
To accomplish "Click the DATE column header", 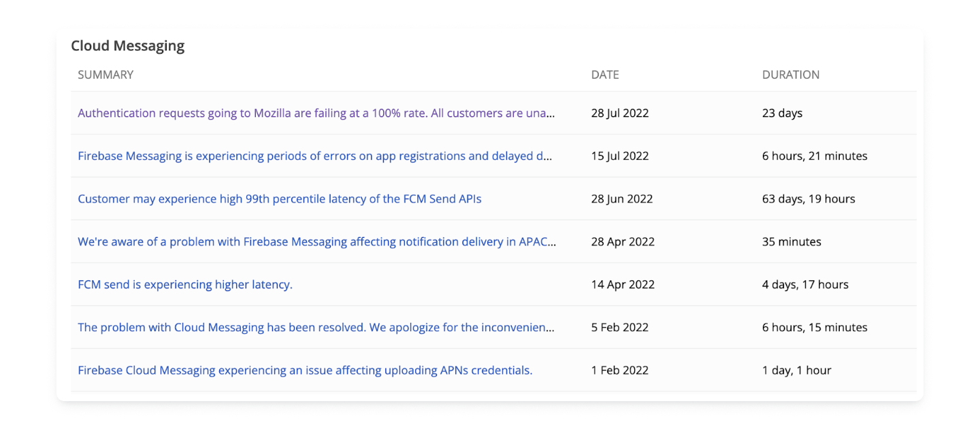I will click(x=605, y=75).
